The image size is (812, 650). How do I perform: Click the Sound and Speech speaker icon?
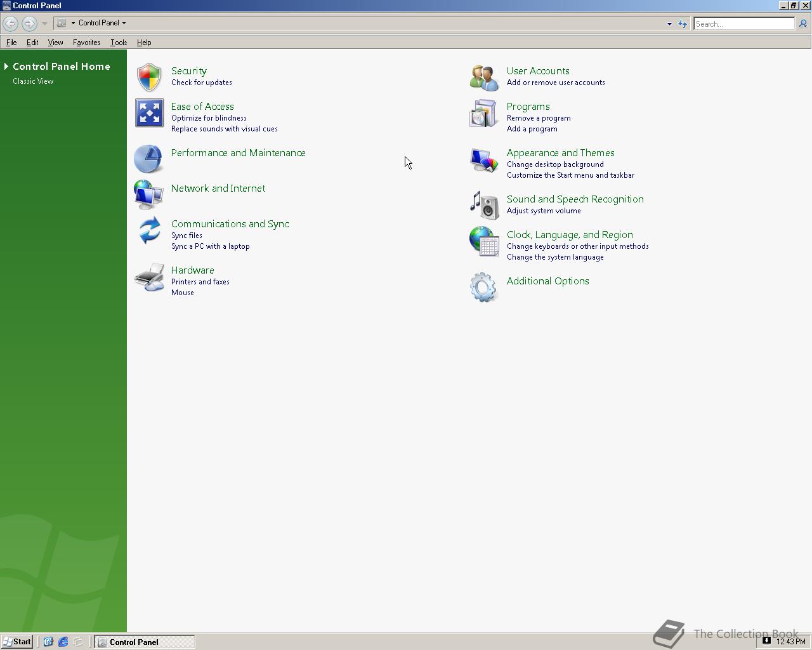point(484,205)
